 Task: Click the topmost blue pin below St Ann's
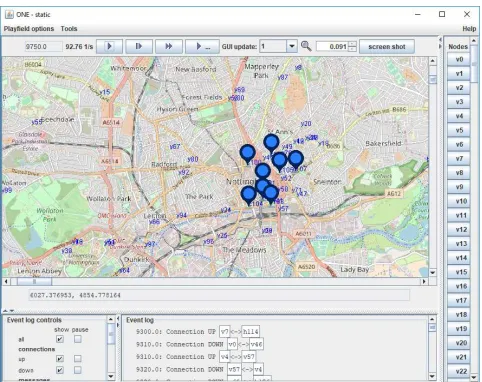[271, 144]
